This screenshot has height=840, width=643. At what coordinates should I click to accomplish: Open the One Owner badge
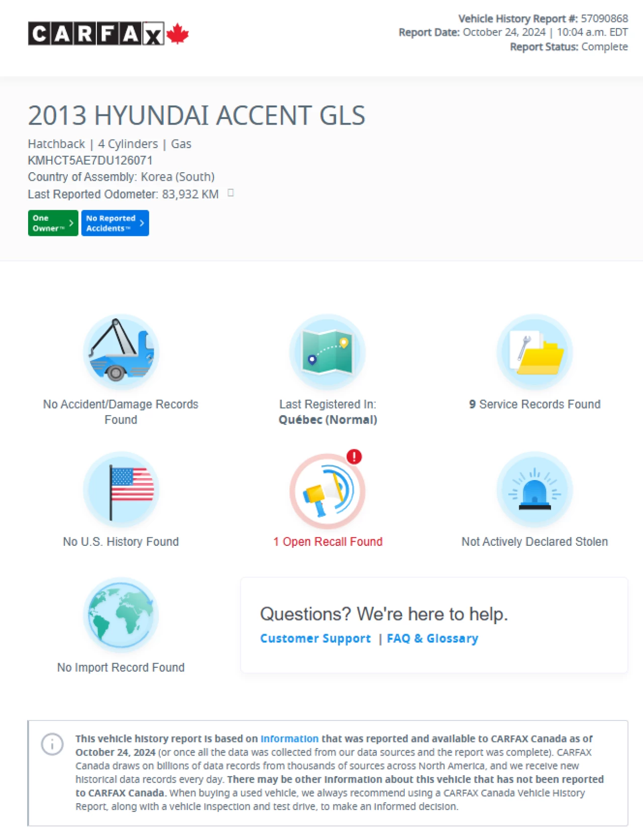click(53, 223)
